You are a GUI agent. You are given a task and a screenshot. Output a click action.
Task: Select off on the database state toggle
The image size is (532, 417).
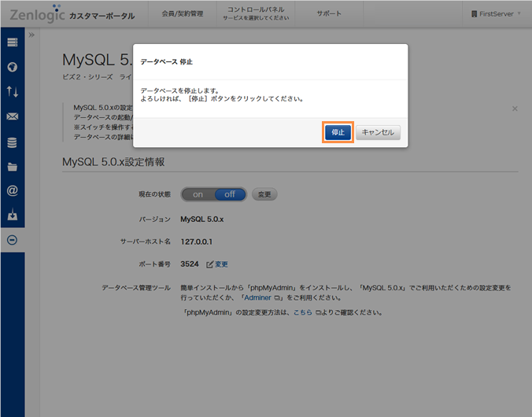pyautogui.click(x=230, y=194)
